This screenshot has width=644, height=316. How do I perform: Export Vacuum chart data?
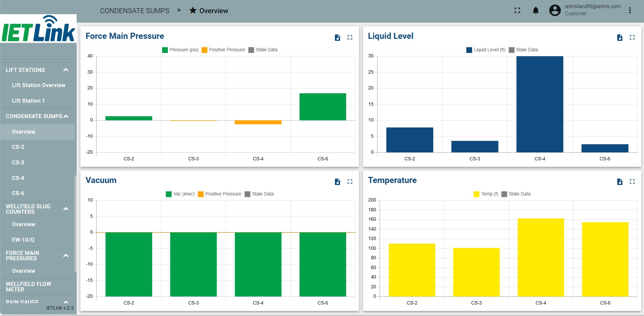337,182
